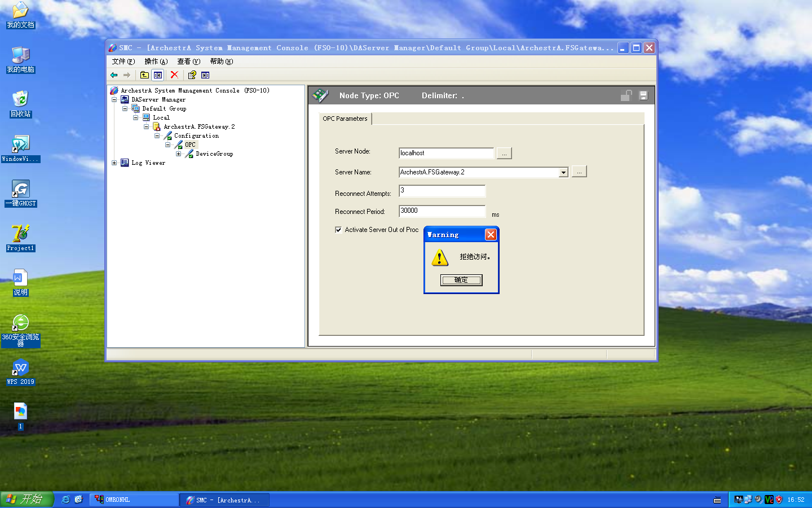The image size is (812, 508).
Task: Toggle the action pane toolbar icon
Action: 205,75
